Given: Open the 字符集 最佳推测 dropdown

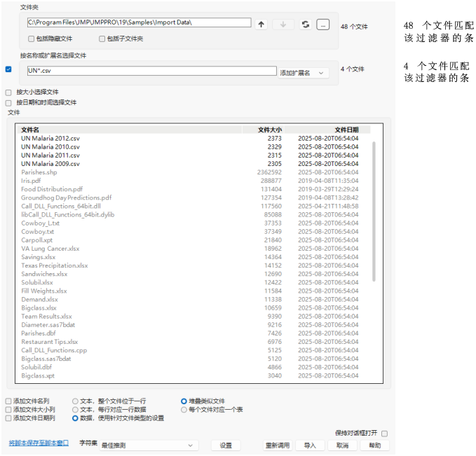Looking at the screenshot, I should (x=149, y=445).
